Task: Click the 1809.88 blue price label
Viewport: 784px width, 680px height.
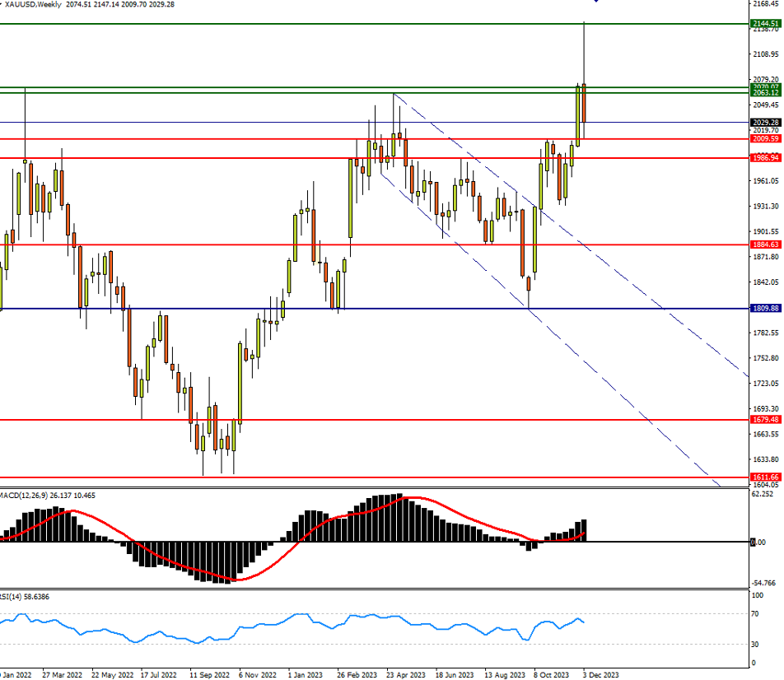Action: tap(765, 309)
